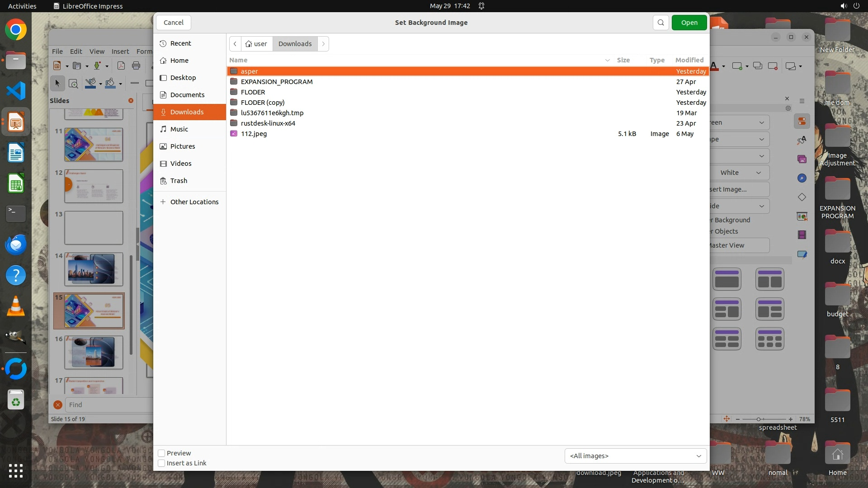The width and height of the screenshot is (868, 488).
Task: Click the Print toolbar icon
Action: 136,66
